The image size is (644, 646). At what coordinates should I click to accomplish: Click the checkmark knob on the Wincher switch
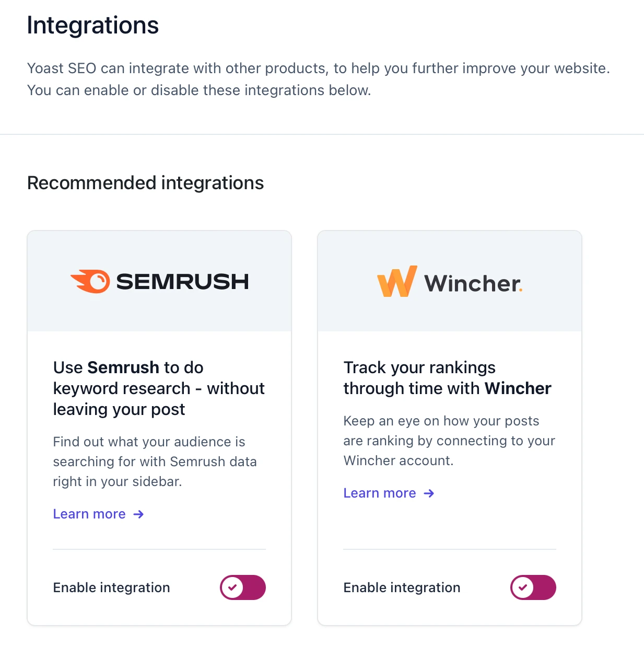click(522, 587)
